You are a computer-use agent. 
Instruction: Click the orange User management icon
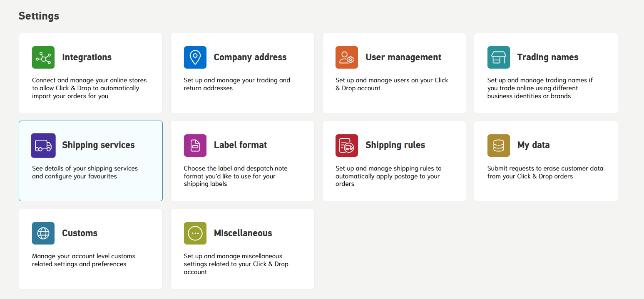point(346,57)
